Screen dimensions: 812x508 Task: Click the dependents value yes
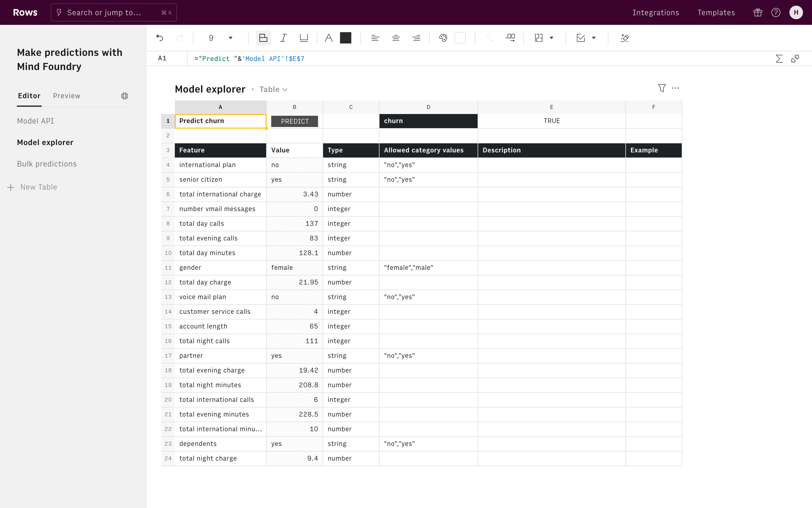(x=295, y=444)
